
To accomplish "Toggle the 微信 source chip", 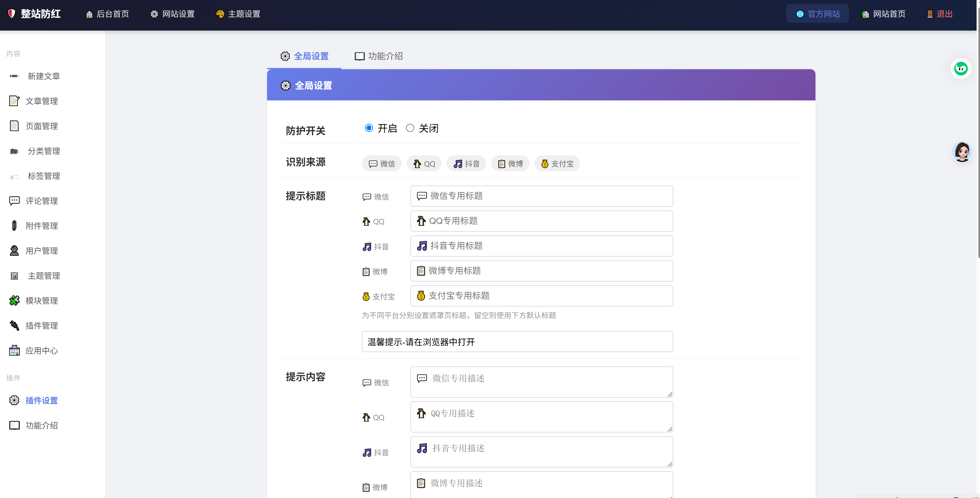I will pyautogui.click(x=382, y=164).
